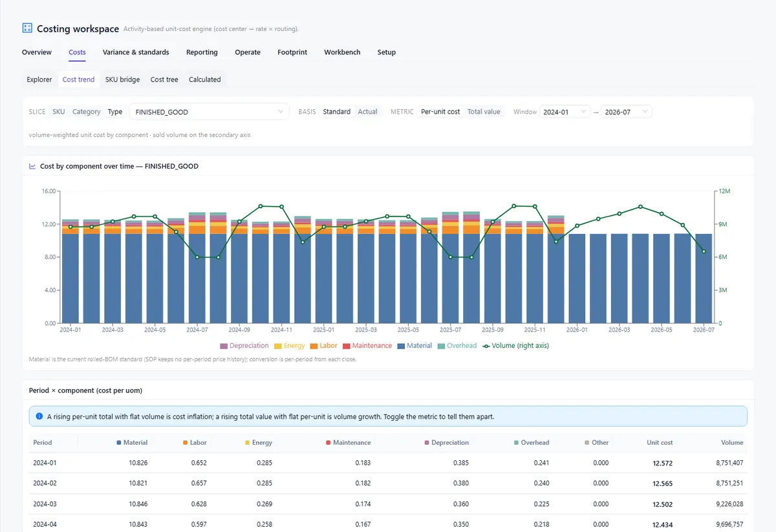The height and width of the screenshot is (532, 776).
Task: Select the SKU slice option
Action: pos(59,112)
